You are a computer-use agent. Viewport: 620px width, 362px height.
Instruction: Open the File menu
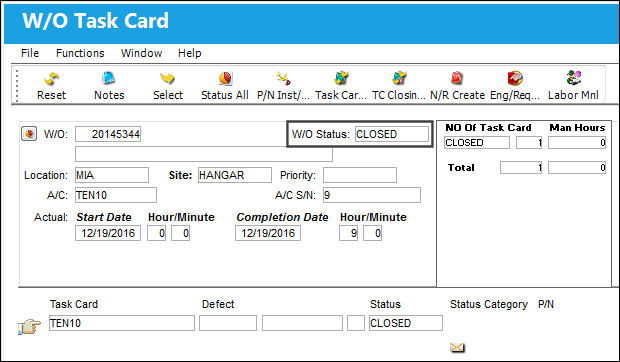(x=30, y=53)
